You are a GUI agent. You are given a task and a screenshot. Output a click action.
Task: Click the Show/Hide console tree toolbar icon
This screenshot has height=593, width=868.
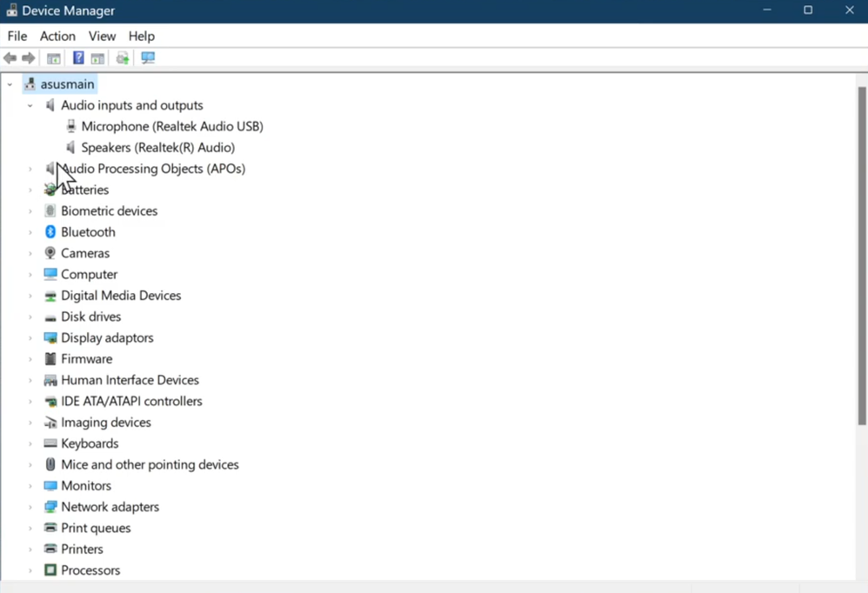[x=54, y=58]
